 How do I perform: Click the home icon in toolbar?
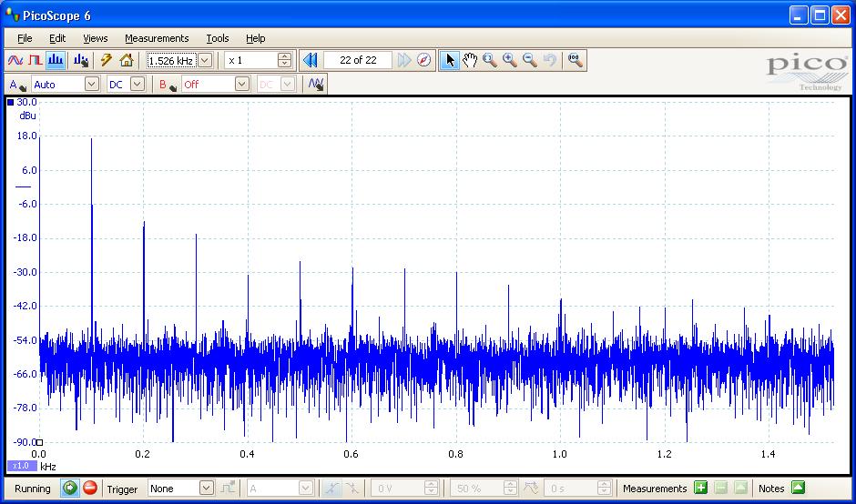[127, 60]
